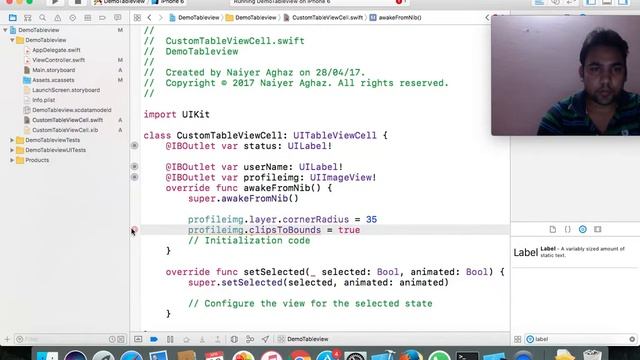The image size is (640, 360).
Task: Click the step out button
Action: [218, 339]
